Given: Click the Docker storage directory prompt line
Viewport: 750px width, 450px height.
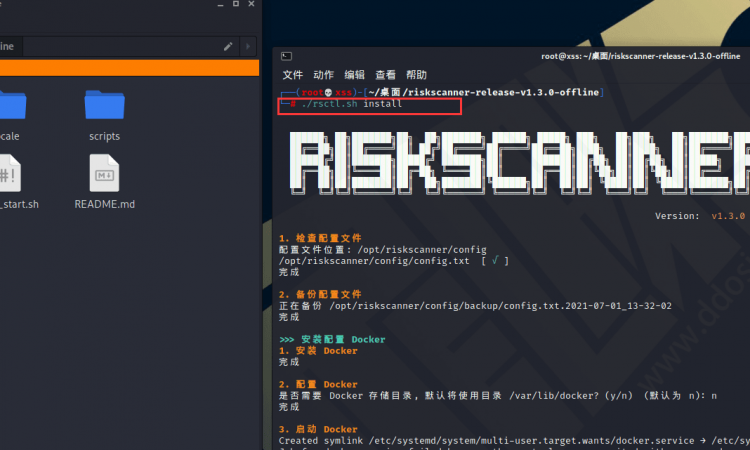Looking at the screenshot, I should [498, 396].
